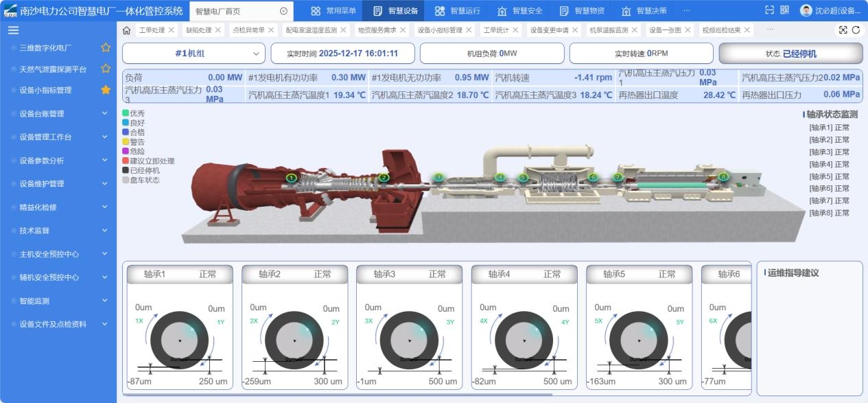Viewport: 868px width, 403px height.
Task: Click [轴承1] 正常 in status list
Action: tap(829, 127)
